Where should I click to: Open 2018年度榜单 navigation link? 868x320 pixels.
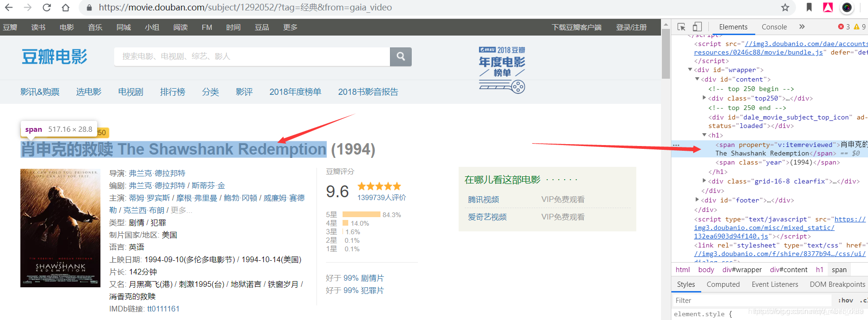tap(295, 92)
